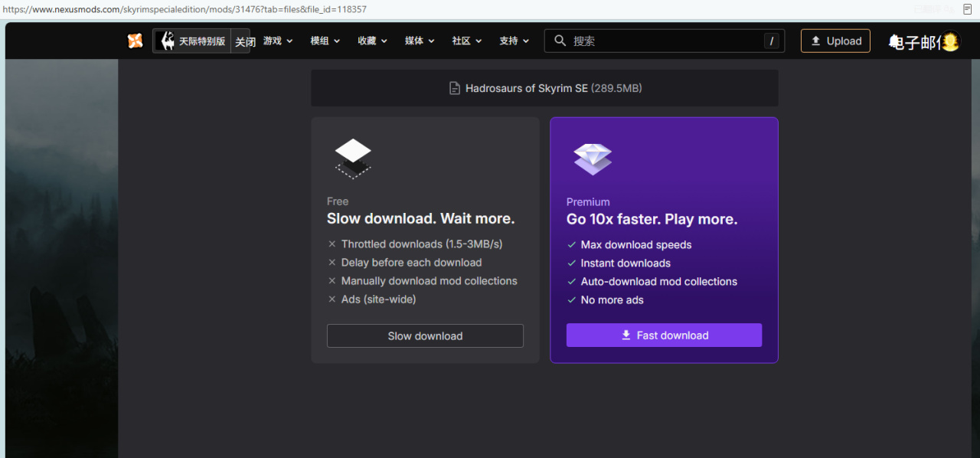Open the 社区 menu

pos(467,41)
